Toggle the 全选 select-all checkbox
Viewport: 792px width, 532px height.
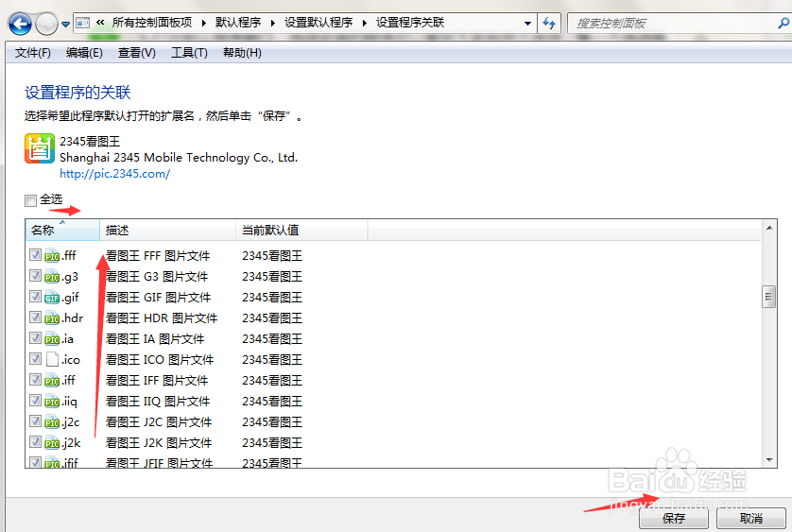(31, 200)
